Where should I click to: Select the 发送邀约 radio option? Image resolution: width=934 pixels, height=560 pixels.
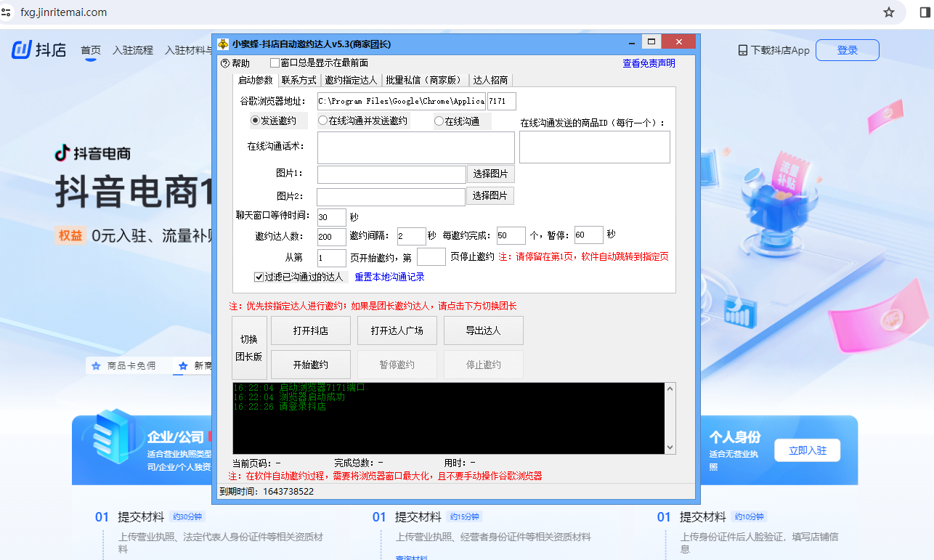(255, 121)
